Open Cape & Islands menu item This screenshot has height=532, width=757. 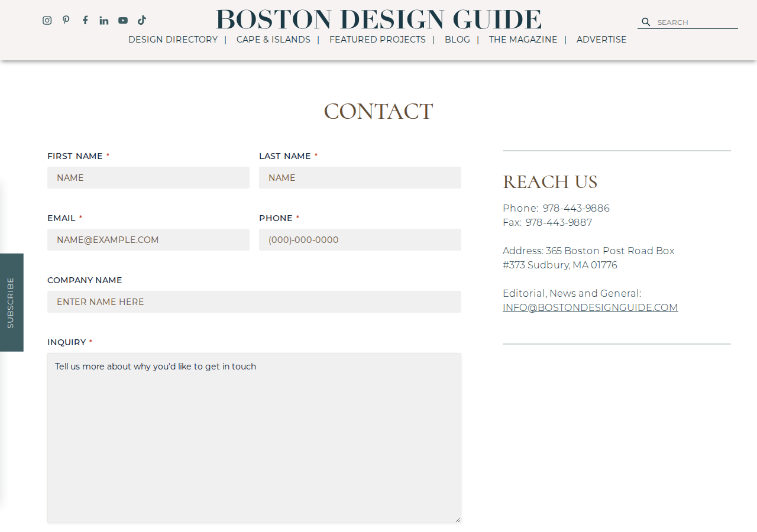(x=273, y=40)
